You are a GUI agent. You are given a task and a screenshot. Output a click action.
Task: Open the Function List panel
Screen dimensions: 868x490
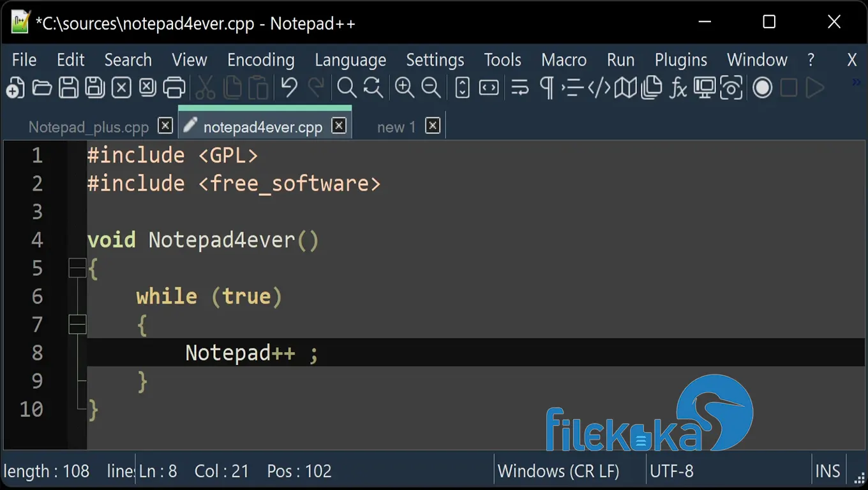(x=678, y=87)
